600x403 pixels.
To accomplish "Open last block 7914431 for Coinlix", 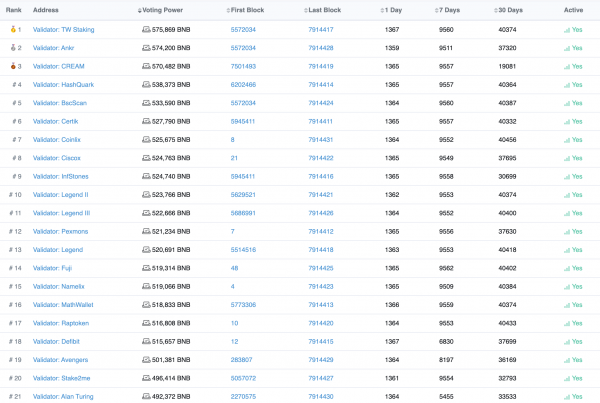I will [x=321, y=140].
